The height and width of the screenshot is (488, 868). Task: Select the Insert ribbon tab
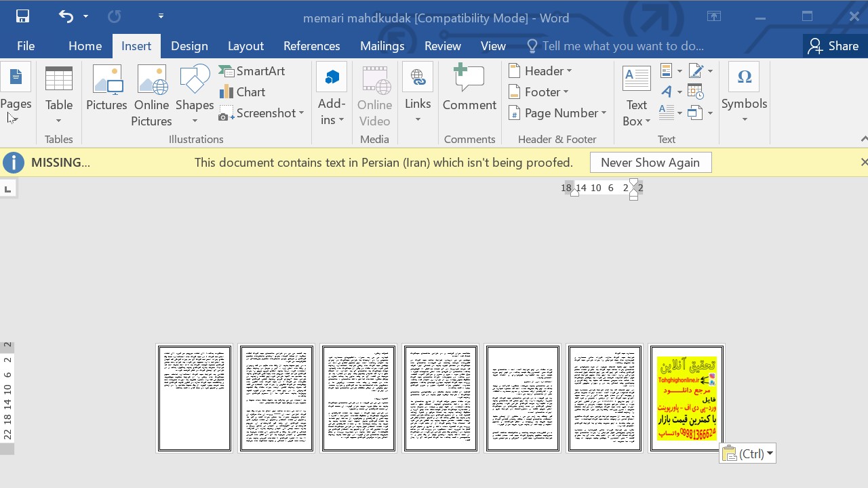(x=136, y=46)
